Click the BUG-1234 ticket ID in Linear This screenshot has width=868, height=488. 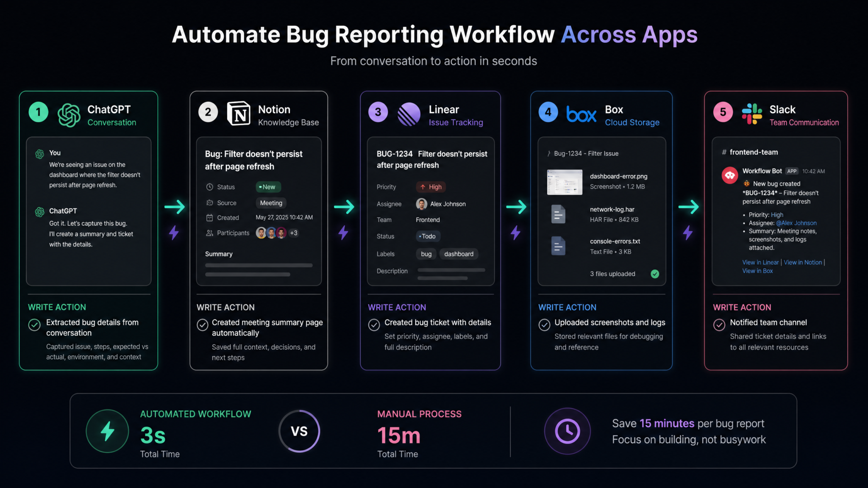click(x=395, y=154)
